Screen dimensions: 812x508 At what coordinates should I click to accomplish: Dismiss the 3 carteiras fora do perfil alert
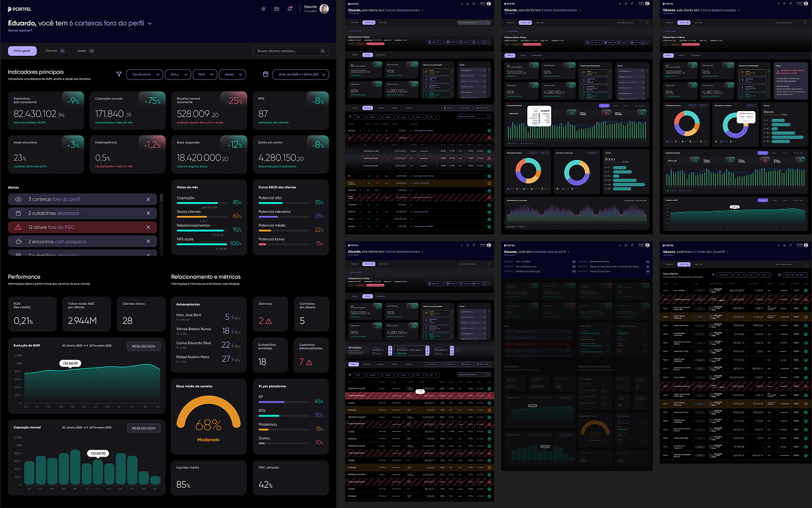tap(148, 199)
